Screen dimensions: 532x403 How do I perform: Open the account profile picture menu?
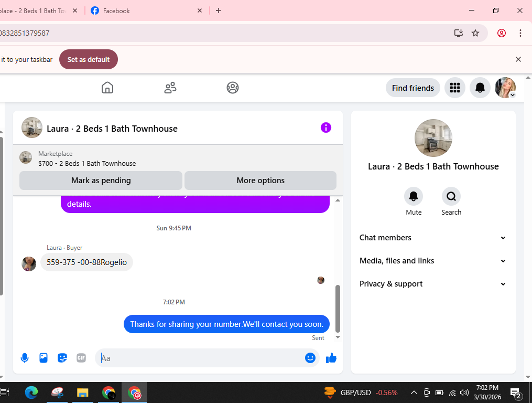tap(505, 88)
